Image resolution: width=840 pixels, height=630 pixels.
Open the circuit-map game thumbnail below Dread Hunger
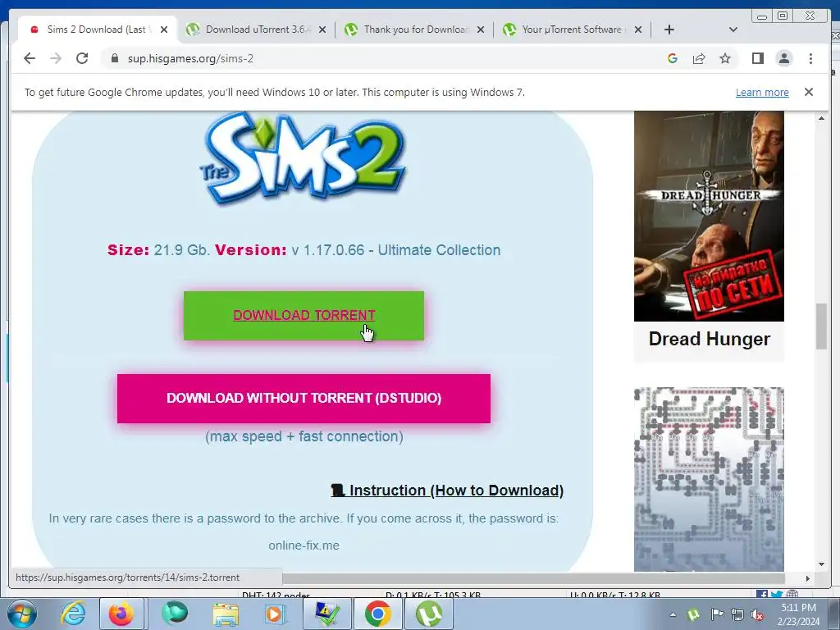click(709, 479)
